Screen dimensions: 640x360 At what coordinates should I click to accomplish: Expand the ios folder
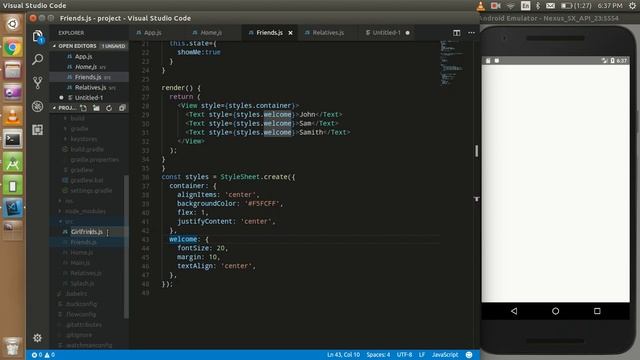(x=69, y=201)
